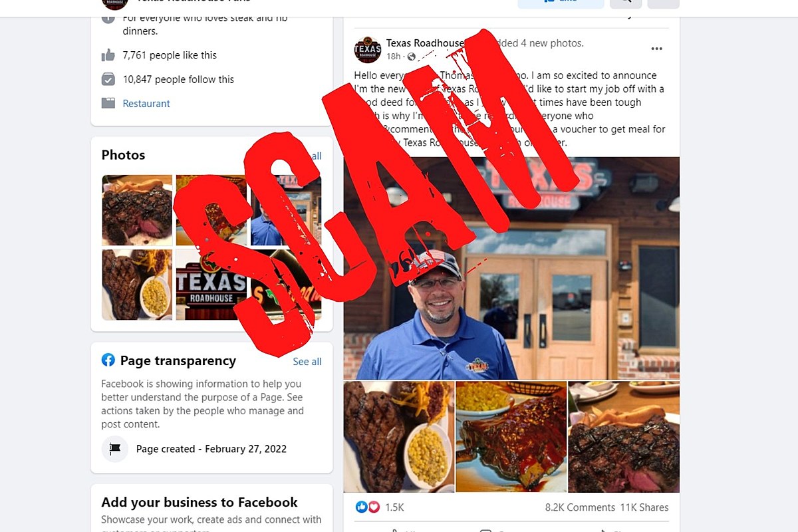Open the steak photo thumbnail in Photos

(137, 210)
